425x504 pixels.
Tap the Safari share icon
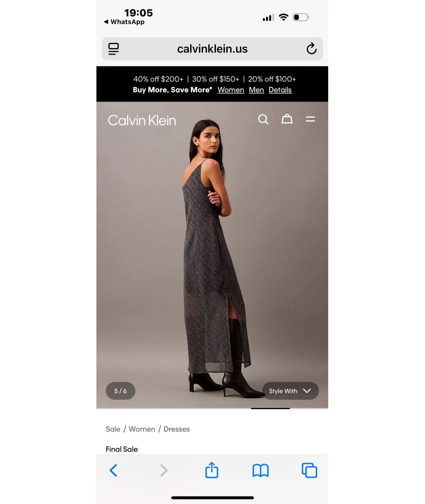click(212, 470)
